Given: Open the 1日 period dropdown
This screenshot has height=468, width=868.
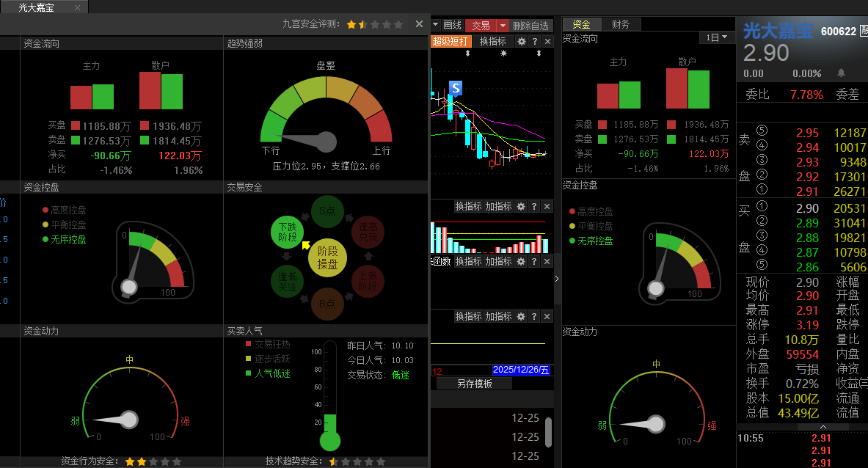Looking at the screenshot, I should coord(716,37).
